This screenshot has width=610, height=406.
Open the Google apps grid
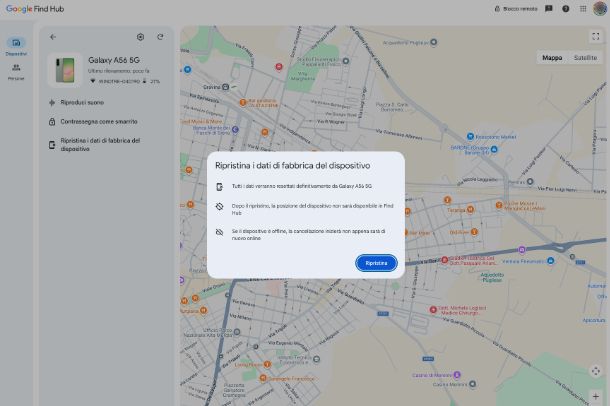pos(583,8)
